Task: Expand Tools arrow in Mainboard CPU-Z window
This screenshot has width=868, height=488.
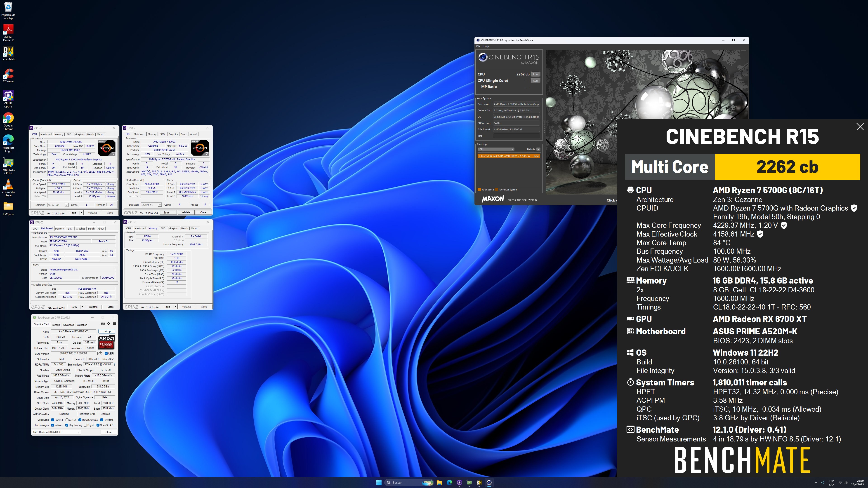Action: point(82,307)
